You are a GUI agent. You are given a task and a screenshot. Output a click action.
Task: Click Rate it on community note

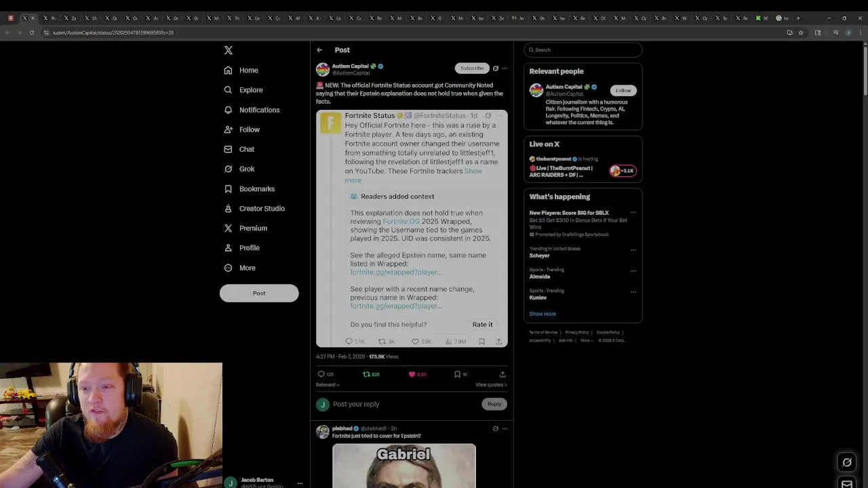[x=483, y=325]
